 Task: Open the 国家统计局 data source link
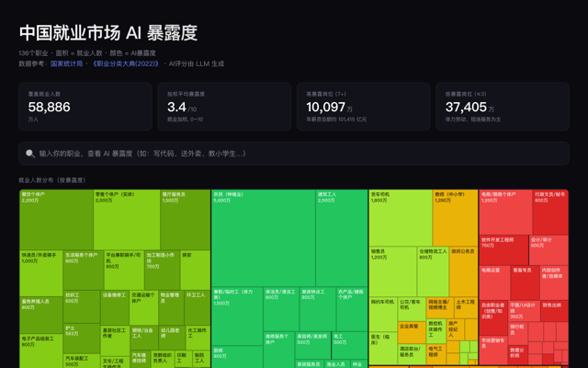(x=67, y=63)
